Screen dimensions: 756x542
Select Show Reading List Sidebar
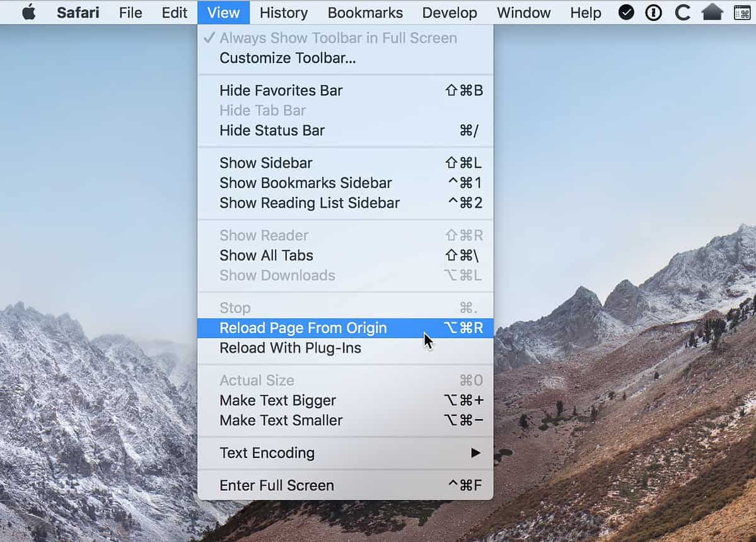point(310,203)
